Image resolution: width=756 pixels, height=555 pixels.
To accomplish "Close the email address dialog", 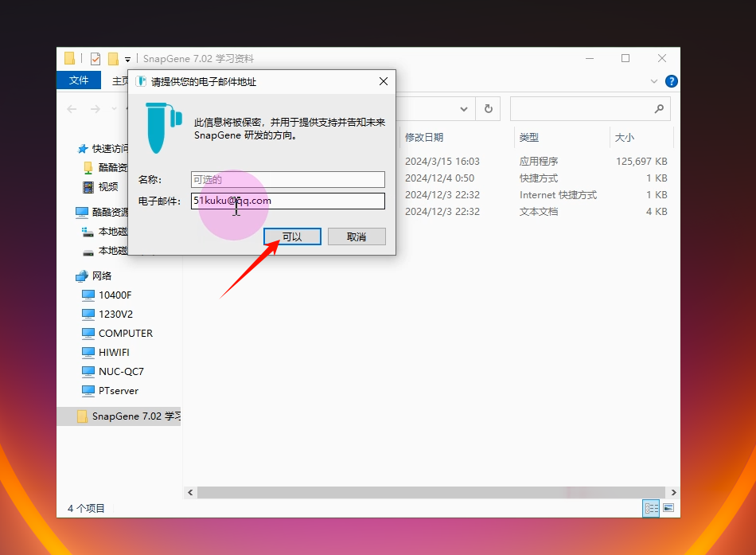I will click(x=384, y=81).
